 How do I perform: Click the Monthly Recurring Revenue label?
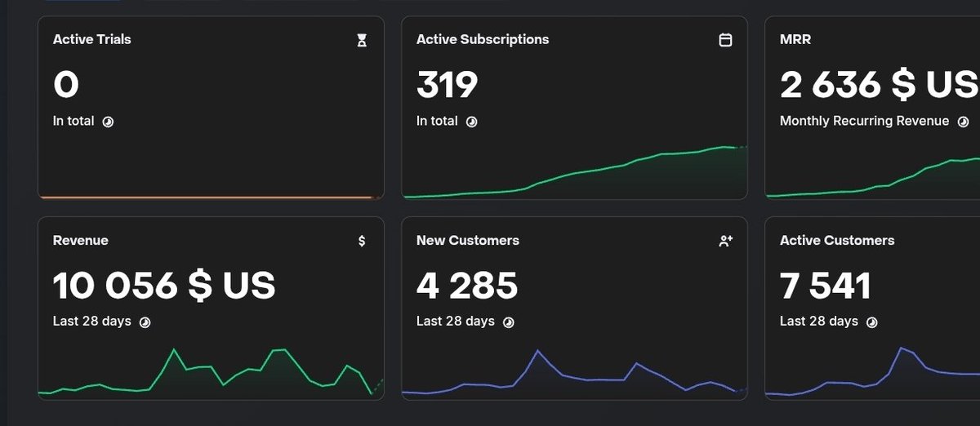coord(865,121)
